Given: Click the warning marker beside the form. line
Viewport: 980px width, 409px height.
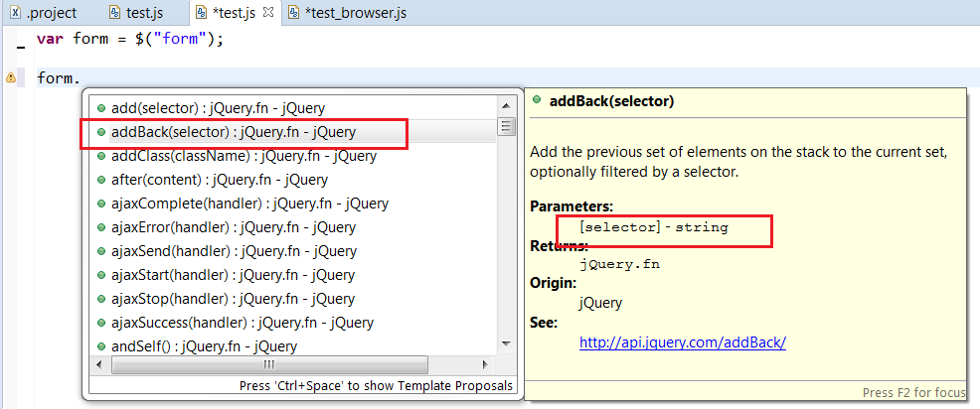Looking at the screenshot, I should [11, 77].
